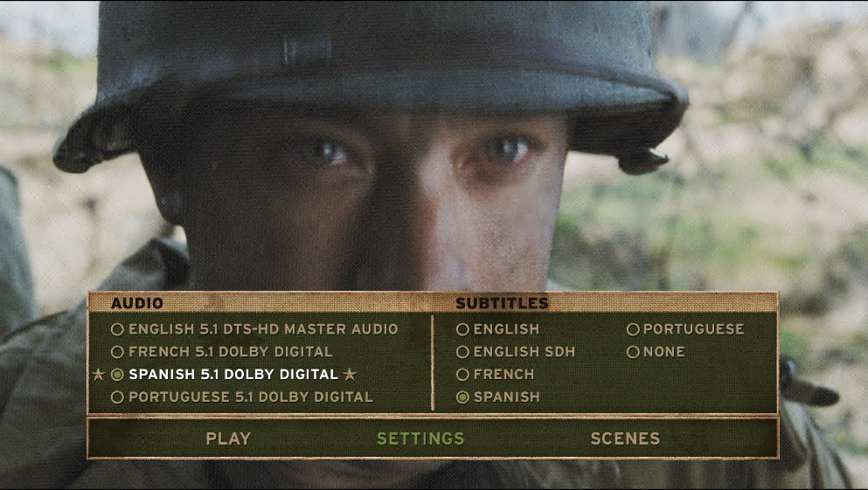868x490 pixels.
Task: Click the None subtitles text label
Action: (663, 352)
